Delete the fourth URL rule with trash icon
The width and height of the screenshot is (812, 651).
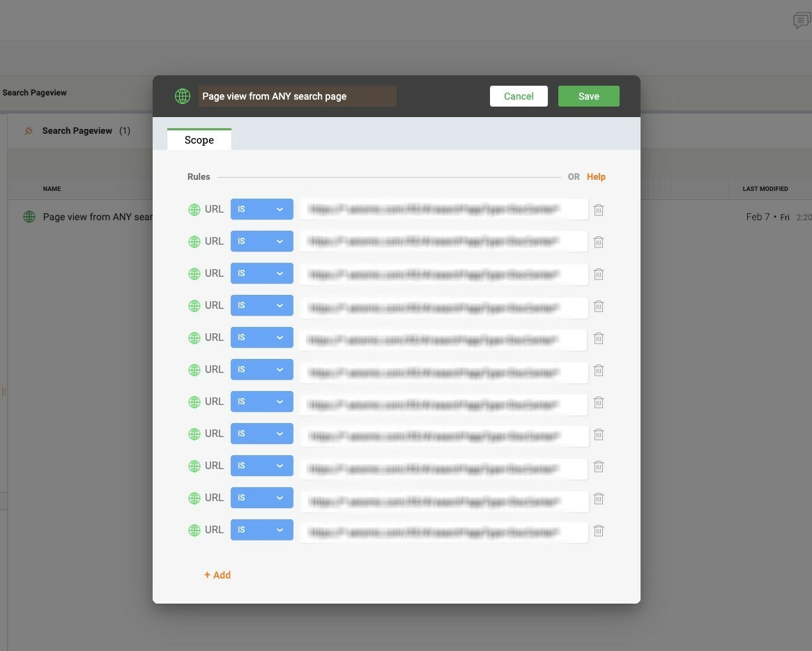click(x=599, y=306)
